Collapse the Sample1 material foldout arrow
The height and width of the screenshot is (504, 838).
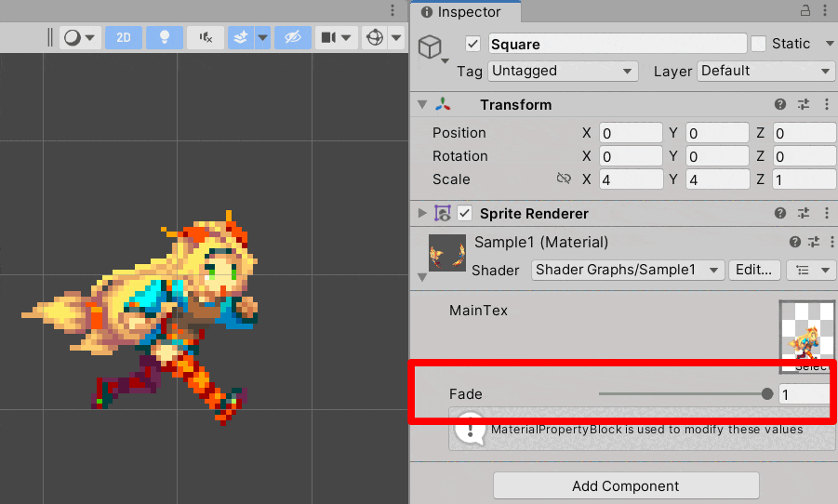click(x=422, y=277)
